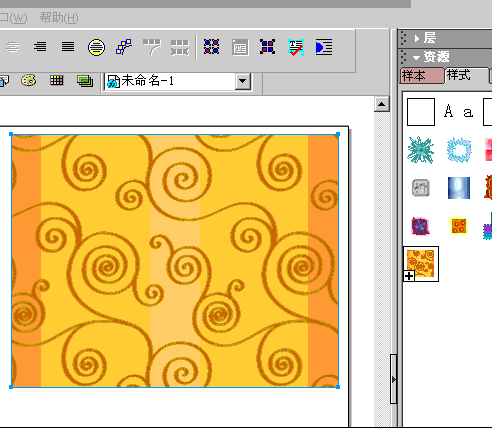The height and width of the screenshot is (428, 492).
Task: Click the color palette icon
Action: pos(29,81)
